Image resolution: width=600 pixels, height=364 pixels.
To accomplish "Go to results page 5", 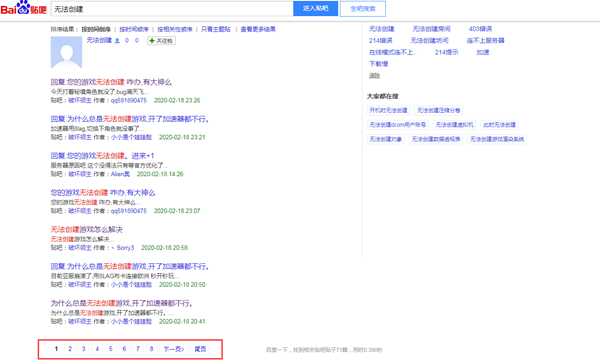I will [x=111, y=349].
